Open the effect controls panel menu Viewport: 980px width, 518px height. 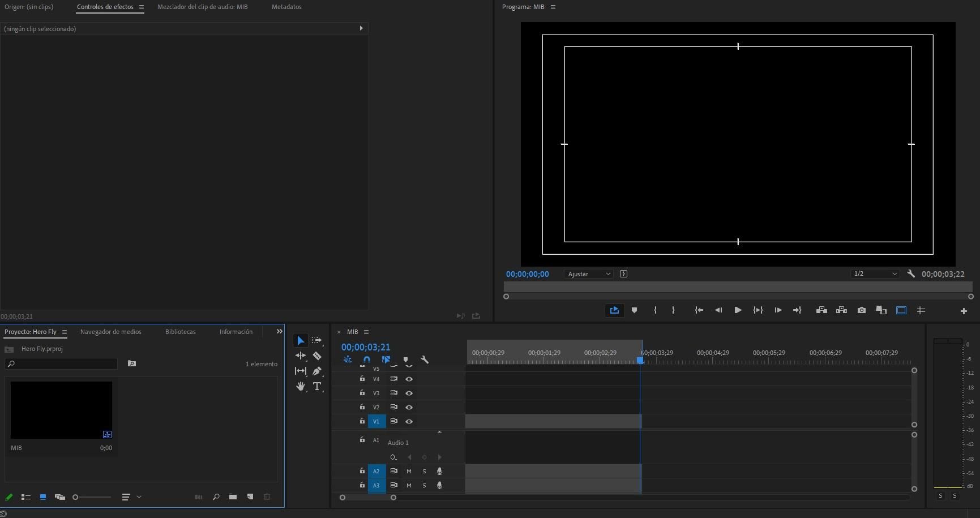point(141,7)
